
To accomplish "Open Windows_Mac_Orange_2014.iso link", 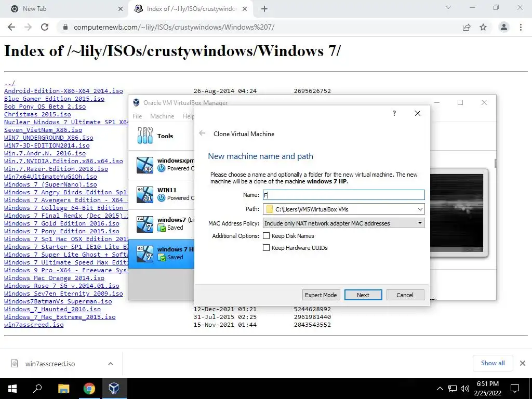I will (54, 278).
